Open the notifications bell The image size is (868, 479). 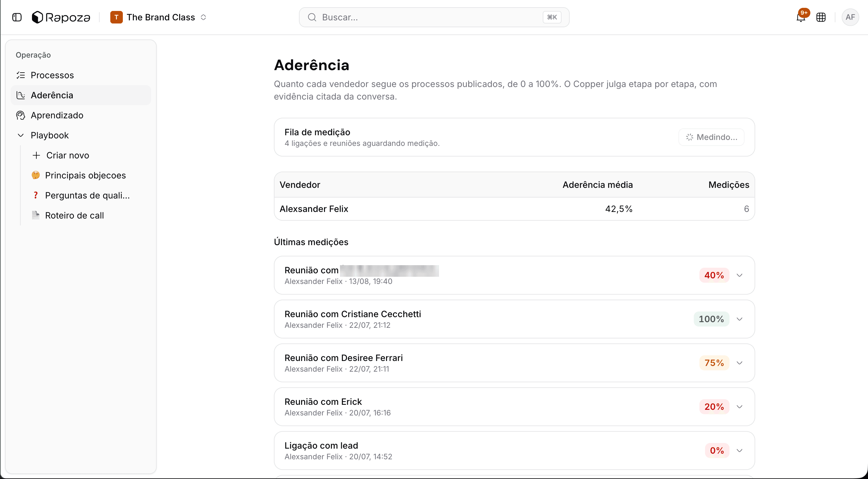(x=801, y=17)
